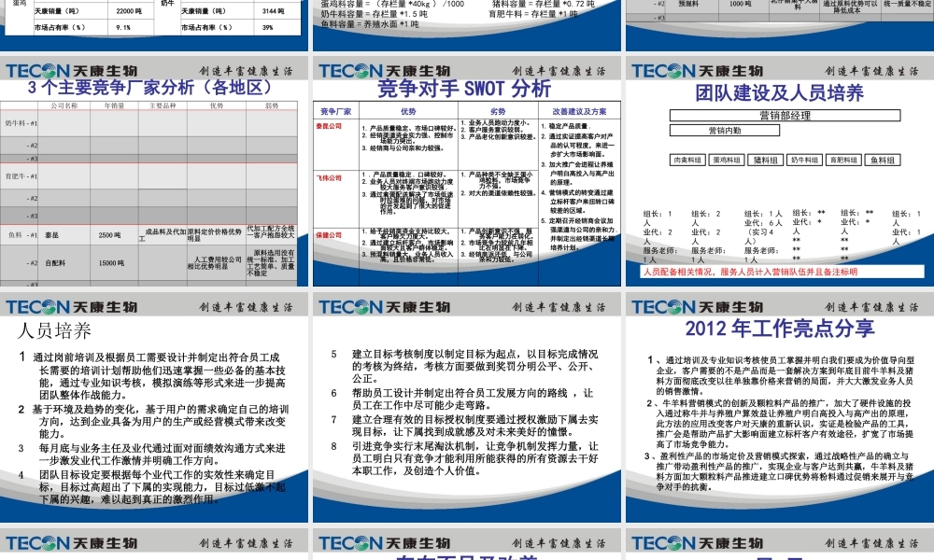Click the '育肥牛 - #1' row label
Image resolution: width=934 pixels, height=560 pixels.
pyautogui.click(x=21, y=176)
